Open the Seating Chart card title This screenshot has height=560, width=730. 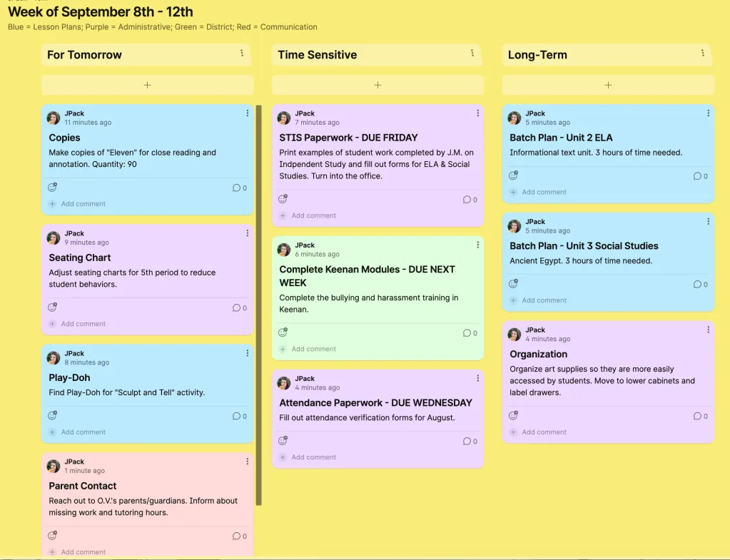tap(80, 258)
